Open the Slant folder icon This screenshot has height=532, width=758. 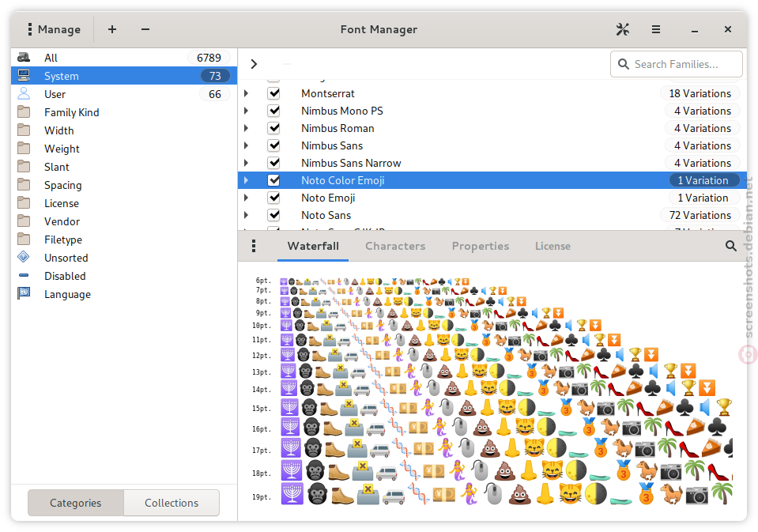click(24, 166)
